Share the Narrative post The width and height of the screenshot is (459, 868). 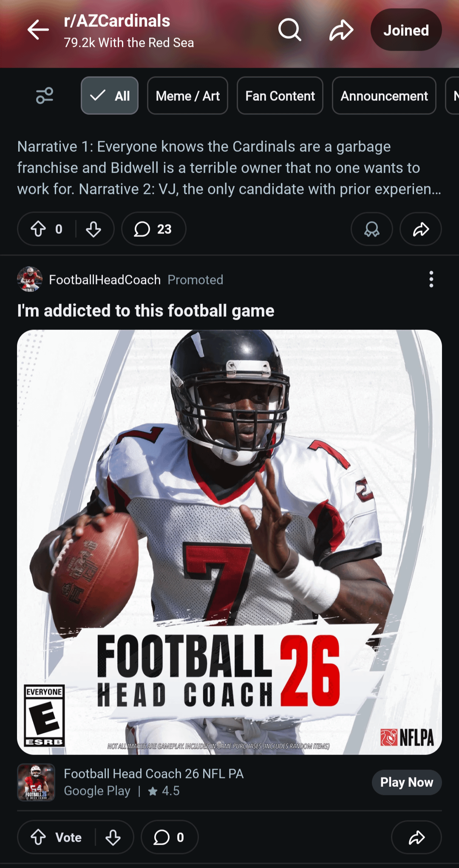tap(421, 229)
